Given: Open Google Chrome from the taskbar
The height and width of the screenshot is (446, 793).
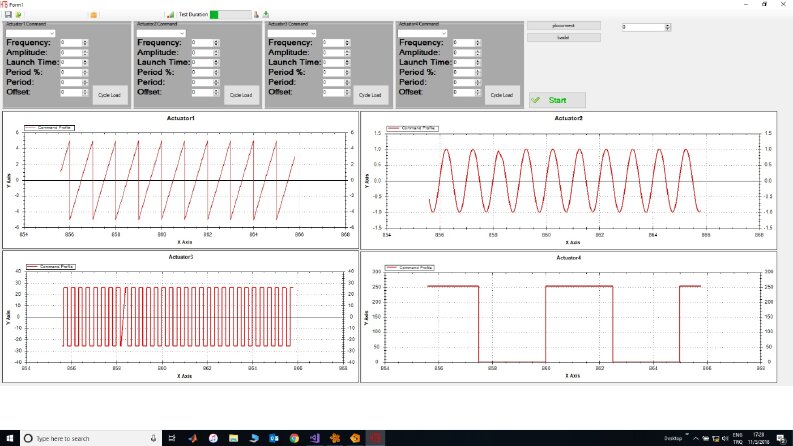Looking at the screenshot, I should 294,438.
